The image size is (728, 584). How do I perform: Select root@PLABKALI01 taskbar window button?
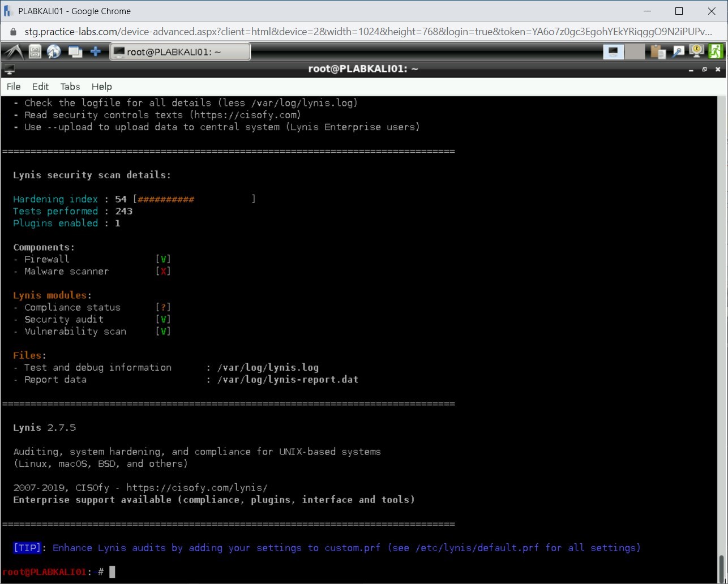[x=179, y=52]
